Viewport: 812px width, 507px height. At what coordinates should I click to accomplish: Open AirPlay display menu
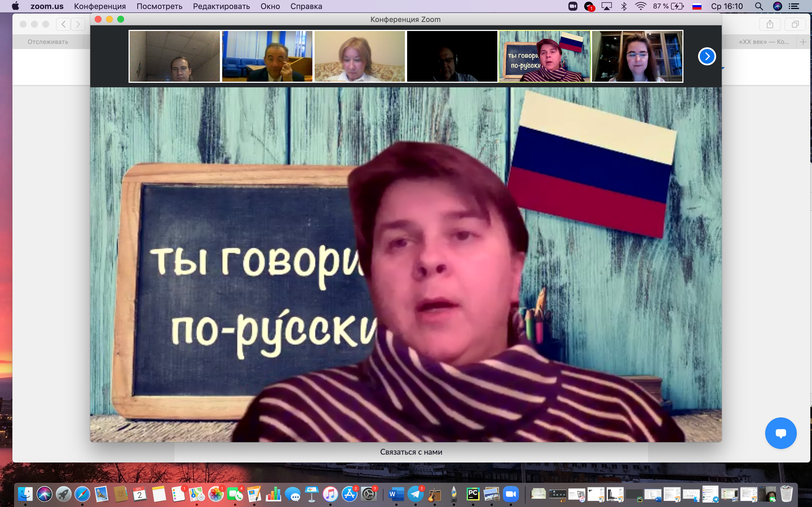tap(607, 6)
